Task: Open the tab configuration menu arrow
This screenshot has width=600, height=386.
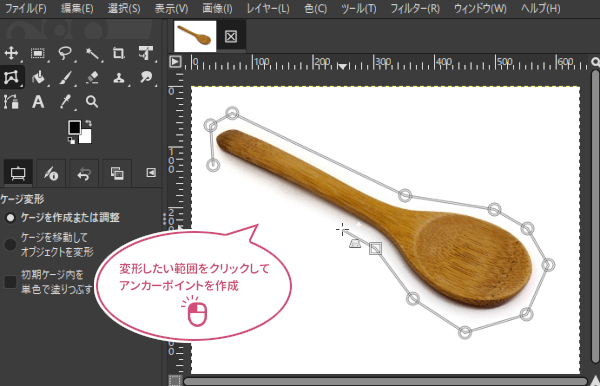Action: tap(151, 173)
